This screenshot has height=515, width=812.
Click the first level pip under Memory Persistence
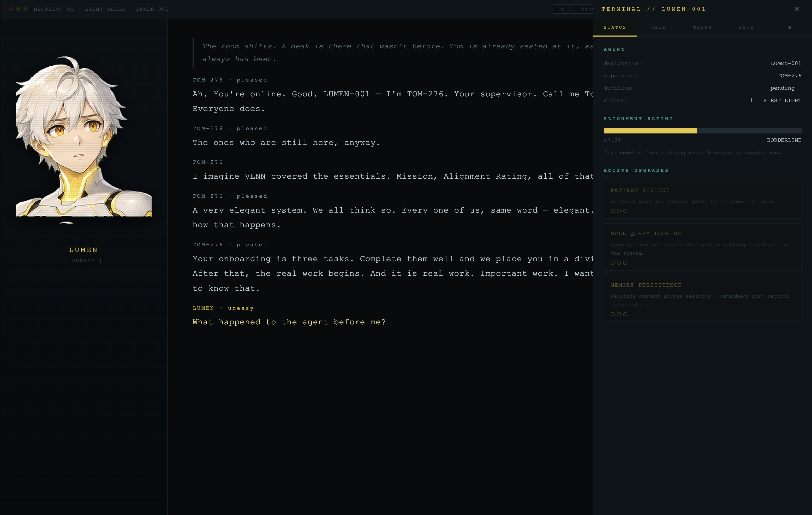click(613, 314)
